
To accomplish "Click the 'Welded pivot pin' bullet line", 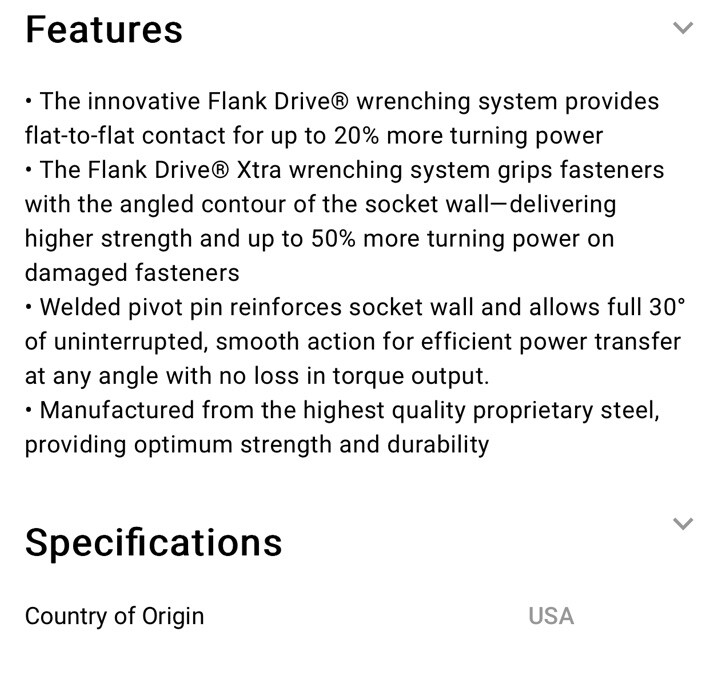I will click(x=355, y=307).
